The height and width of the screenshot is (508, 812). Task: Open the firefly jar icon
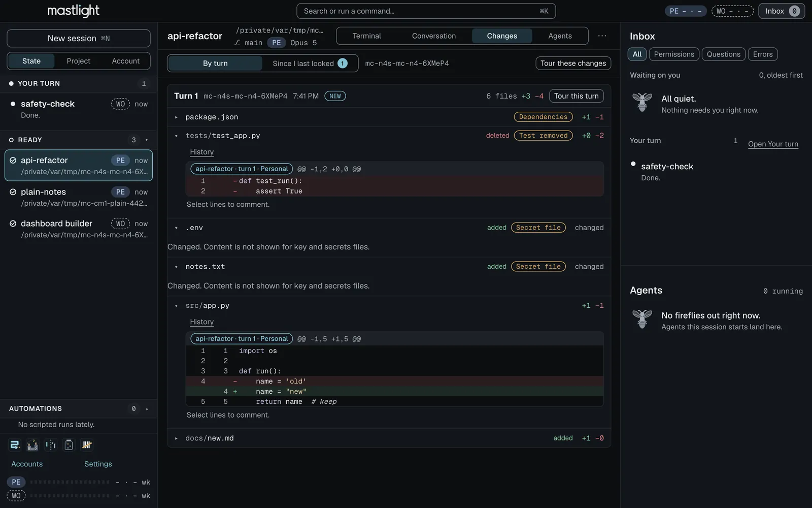(x=69, y=445)
